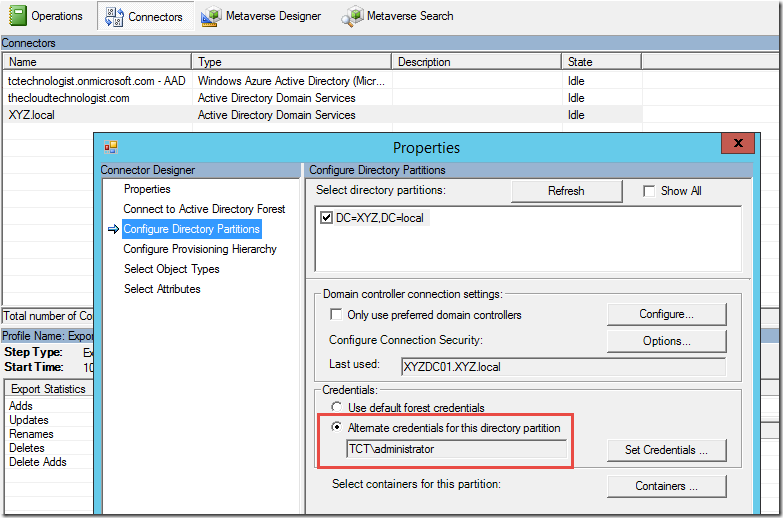Switch to the Metaverse Search tab

398,16
